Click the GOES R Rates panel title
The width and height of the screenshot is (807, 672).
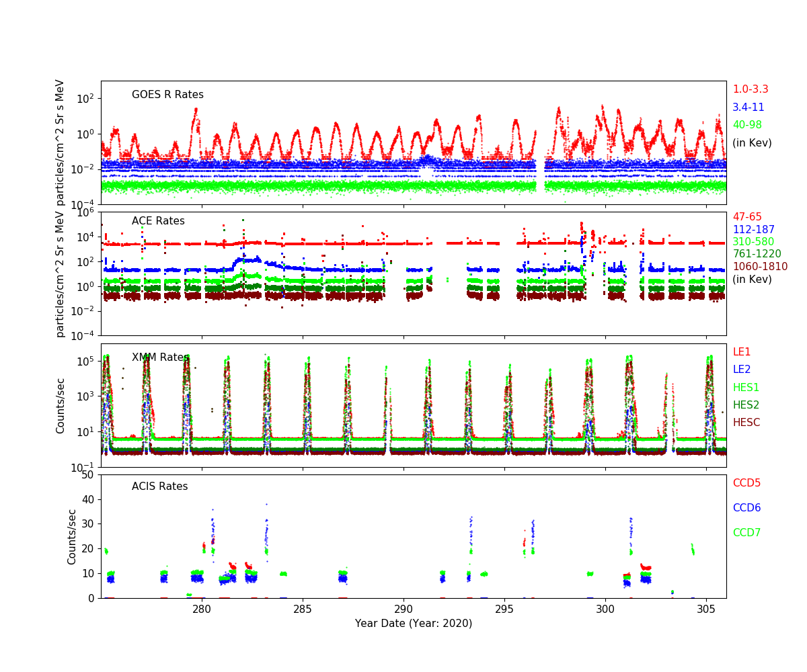pyautogui.click(x=167, y=95)
